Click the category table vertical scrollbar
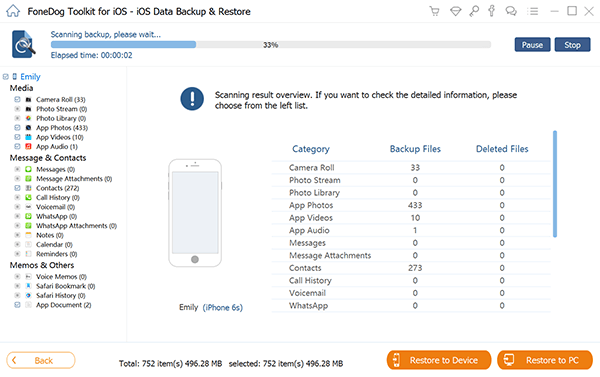 pos(555,184)
